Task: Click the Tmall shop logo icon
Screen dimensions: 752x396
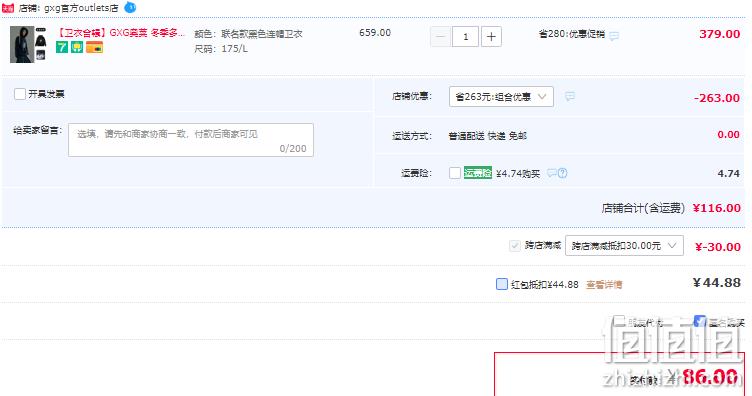Action: pyautogui.click(x=8, y=8)
